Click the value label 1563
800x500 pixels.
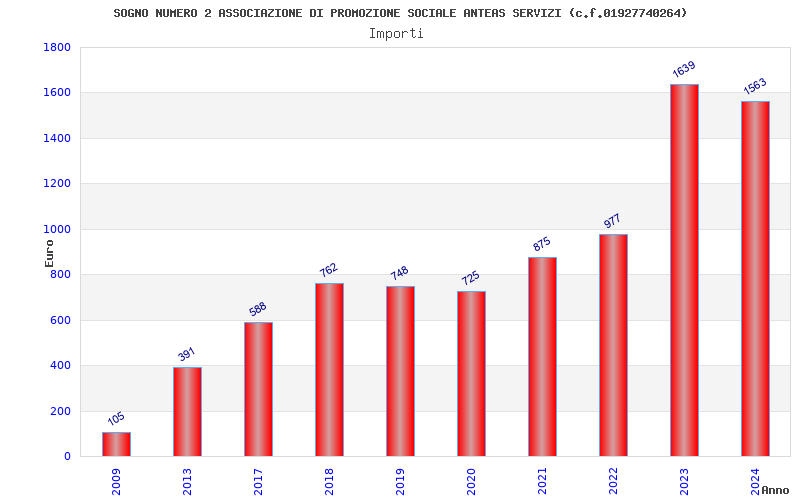coord(755,86)
